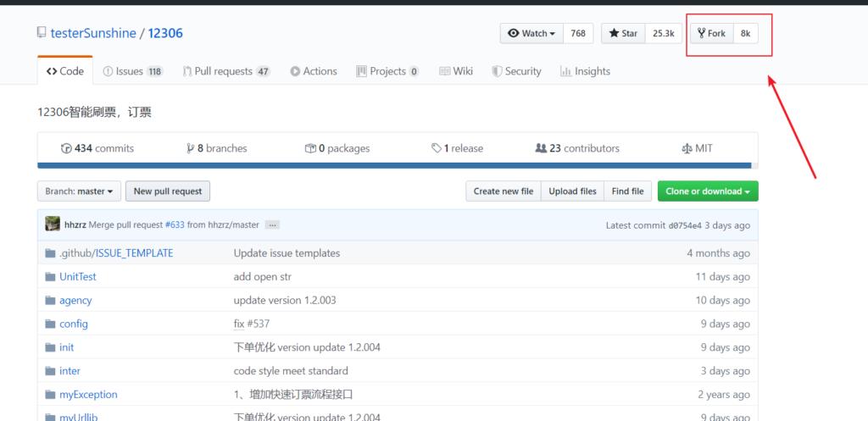Viewport: 868px width, 421px height.
Task: Click the .github folder icon
Action: click(x=50, y=253)
